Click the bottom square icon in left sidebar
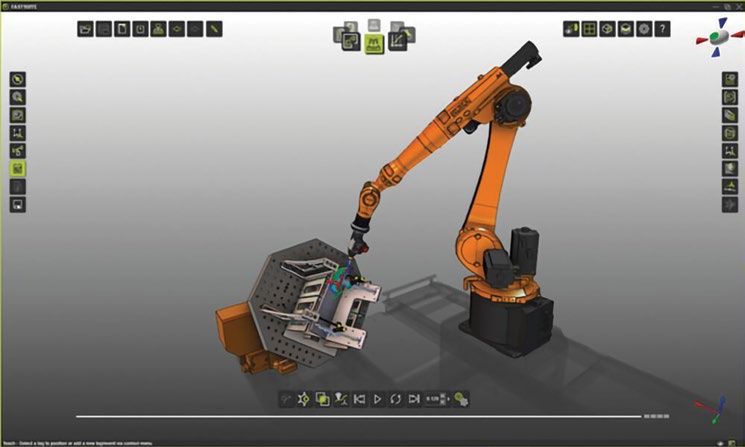 18,205
